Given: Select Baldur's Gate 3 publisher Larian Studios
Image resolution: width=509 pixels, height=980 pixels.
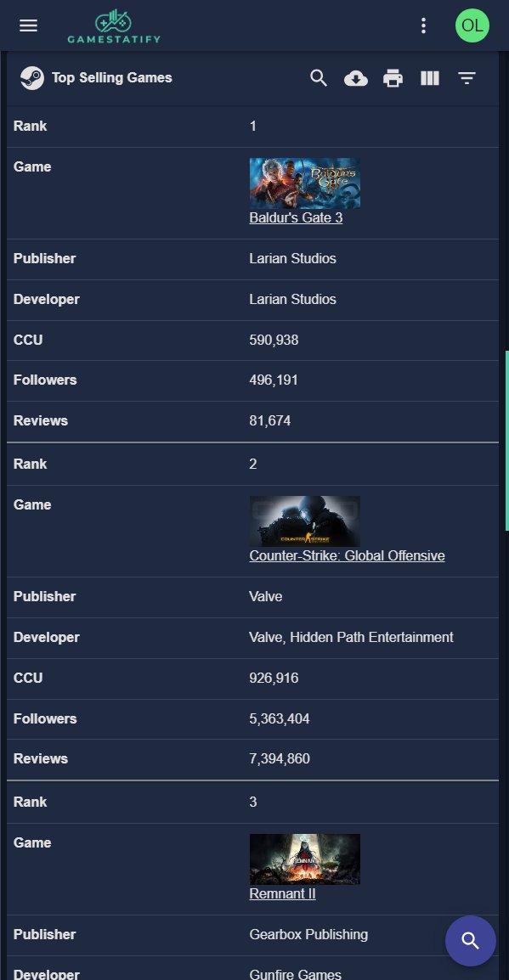Looking at the screenshot, I should coord(292,259).
